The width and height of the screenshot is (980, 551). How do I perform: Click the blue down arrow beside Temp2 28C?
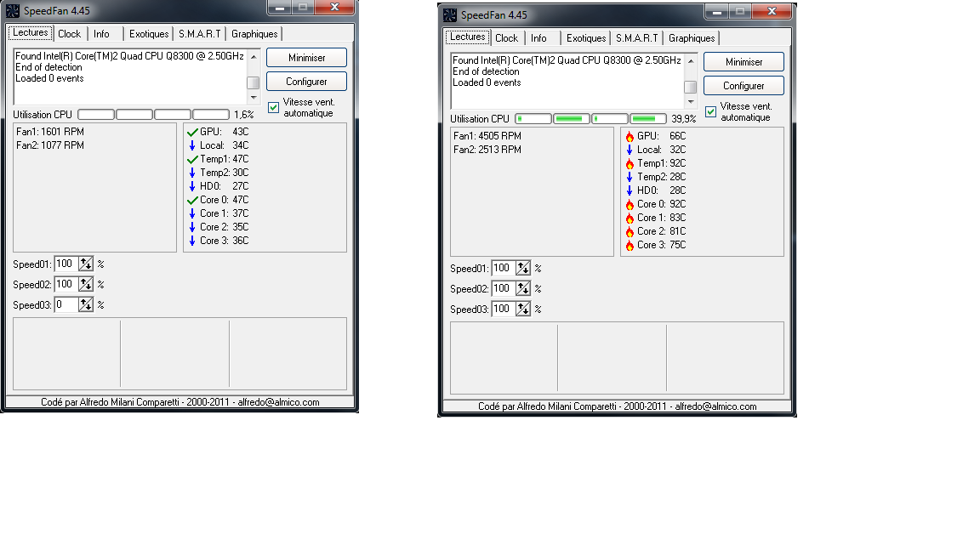[630, 178]
